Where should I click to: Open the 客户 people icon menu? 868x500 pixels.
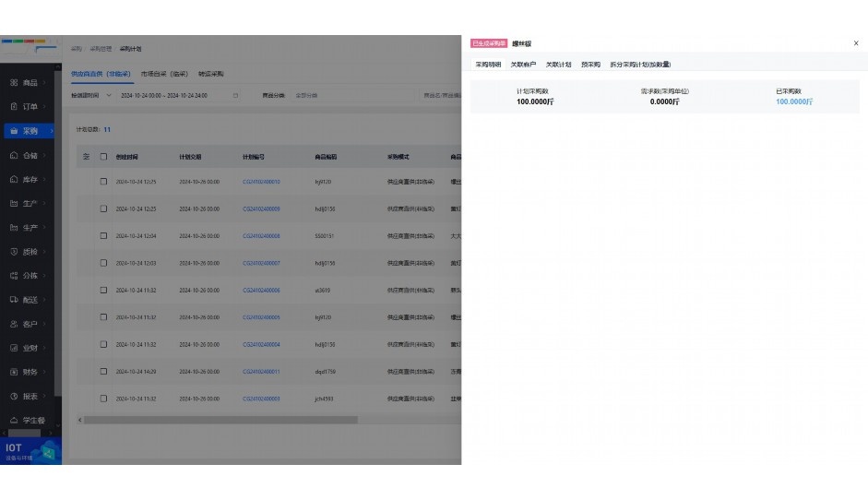coord(14,324)
